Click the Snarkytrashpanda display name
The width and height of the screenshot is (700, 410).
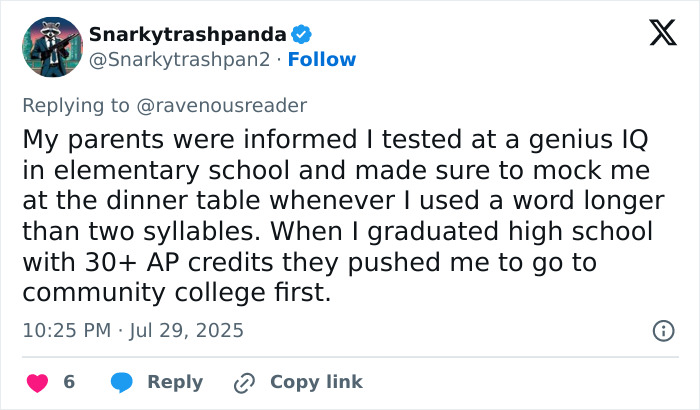pos(195,35)
